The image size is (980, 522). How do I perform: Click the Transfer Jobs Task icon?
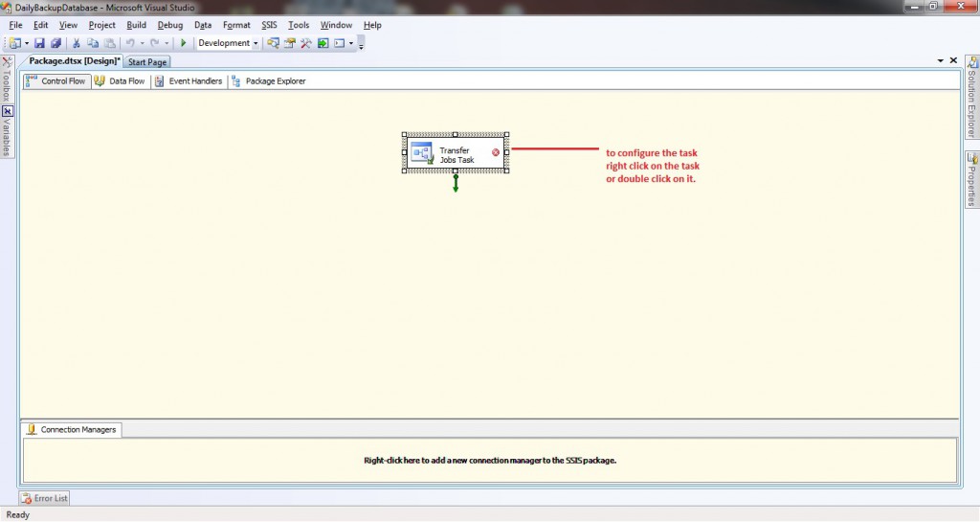[422, 153]
